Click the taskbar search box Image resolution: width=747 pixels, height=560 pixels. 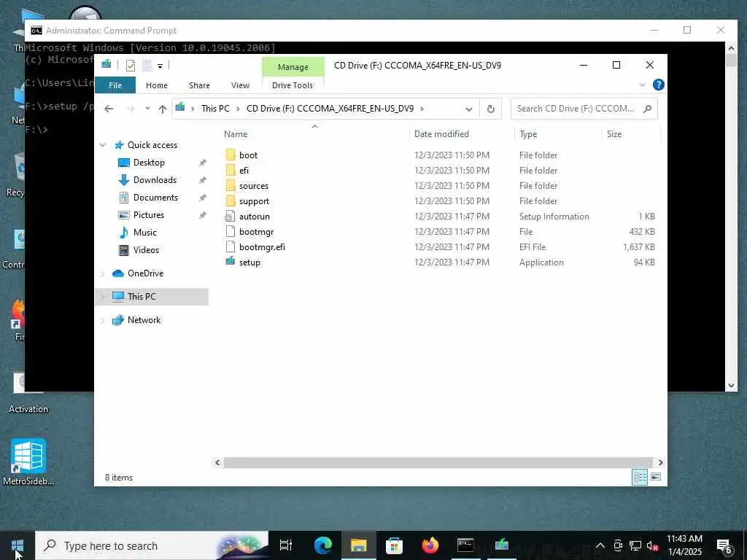coord(152,545)
